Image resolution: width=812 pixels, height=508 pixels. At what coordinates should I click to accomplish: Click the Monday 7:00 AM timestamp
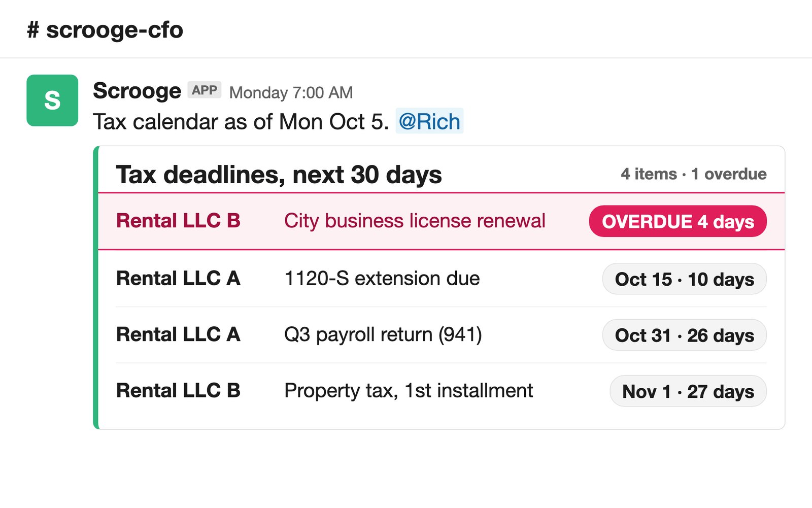[x=291, y=92]
